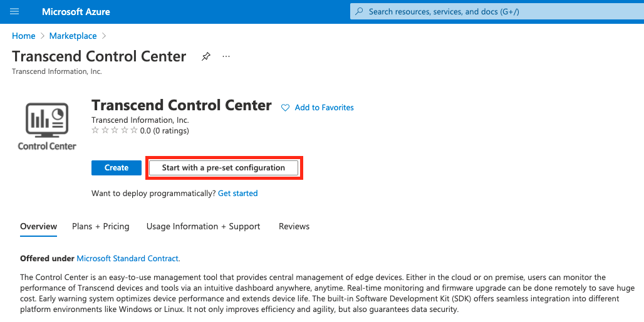Click the Control Center product logo
The image size is (644, 322).
[47, 126]
